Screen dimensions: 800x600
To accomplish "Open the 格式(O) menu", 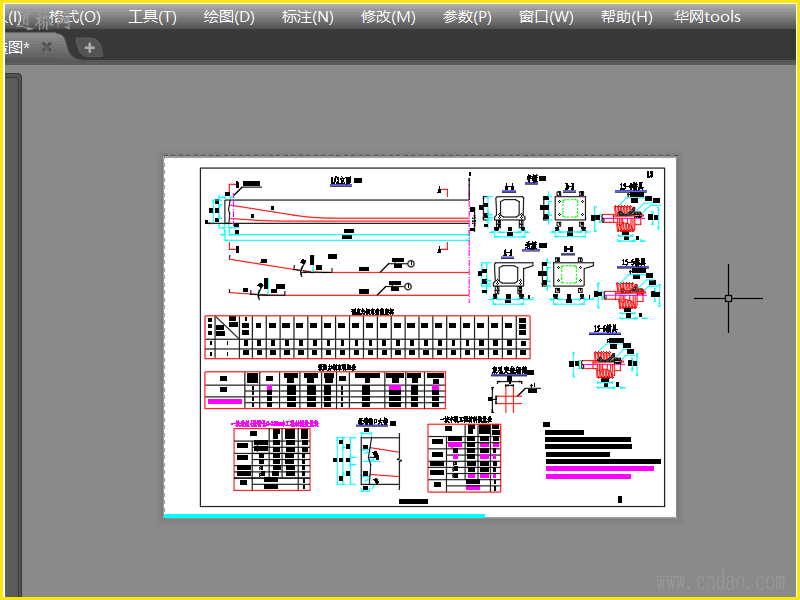I will 74,17.
